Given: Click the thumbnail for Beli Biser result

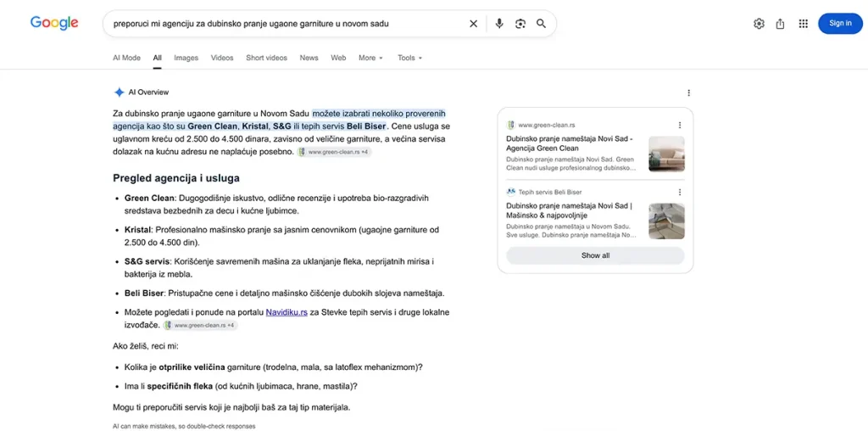Looking at the screenshot, I should click(x=666, y=221).
